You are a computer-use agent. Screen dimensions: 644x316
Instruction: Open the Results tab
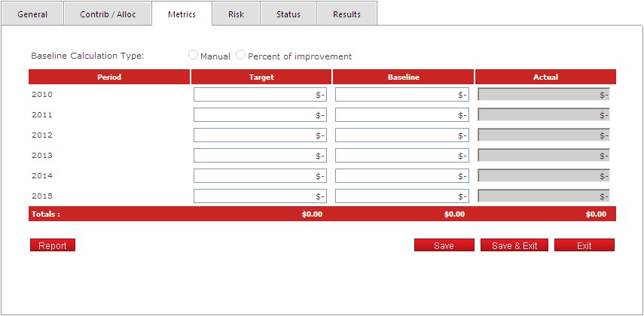pos(346,14)
